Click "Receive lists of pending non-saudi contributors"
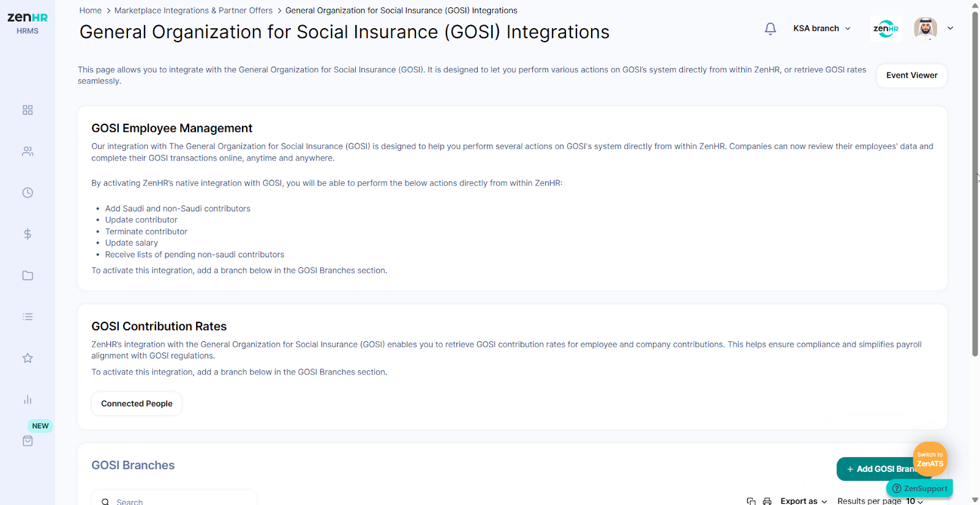Viewport: 980px width, 505px height. pos(194,254)
